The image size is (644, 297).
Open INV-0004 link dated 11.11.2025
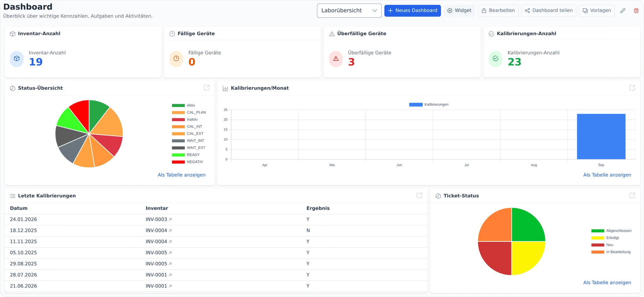pyautogui.click(x=159, y=242)
